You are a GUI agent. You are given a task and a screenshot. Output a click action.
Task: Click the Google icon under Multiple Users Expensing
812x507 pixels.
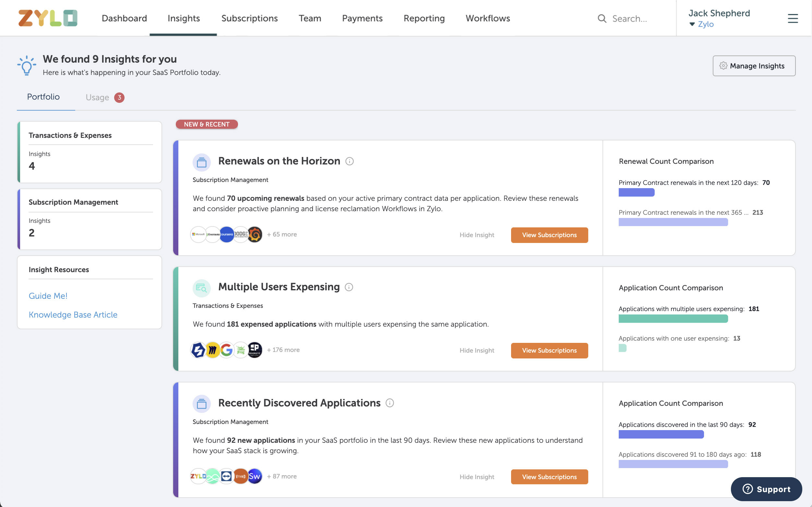[226, 350]
